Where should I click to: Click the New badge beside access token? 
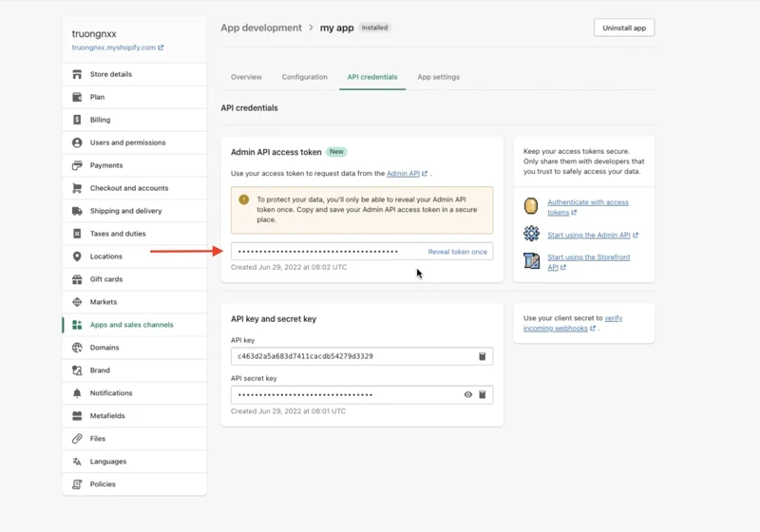tap(336, 152)
